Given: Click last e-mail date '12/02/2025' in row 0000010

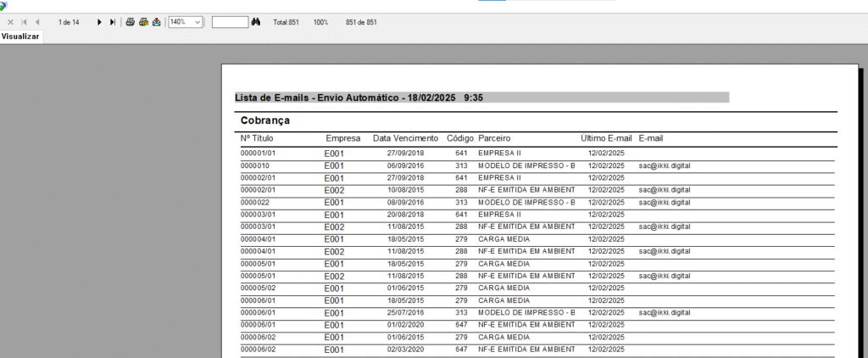Looking at the screenshot, I should 606,165.
